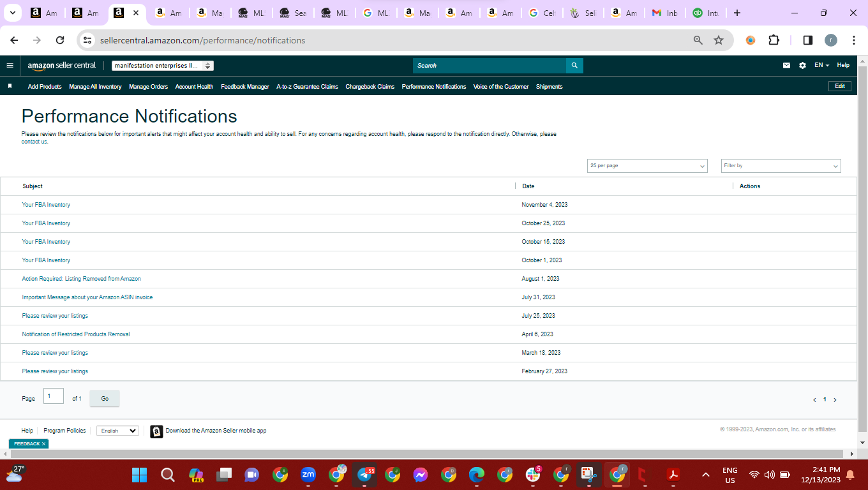Image resolution: width=868 pixels, height=490 pixels.
Task: Click the zoom magnifier in the address bar
Action: click(x=698, y=40)
